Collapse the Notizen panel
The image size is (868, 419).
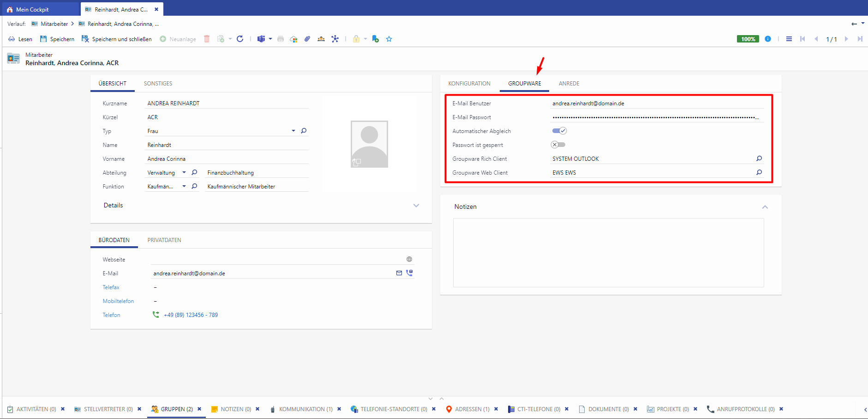tap(765, 207)
